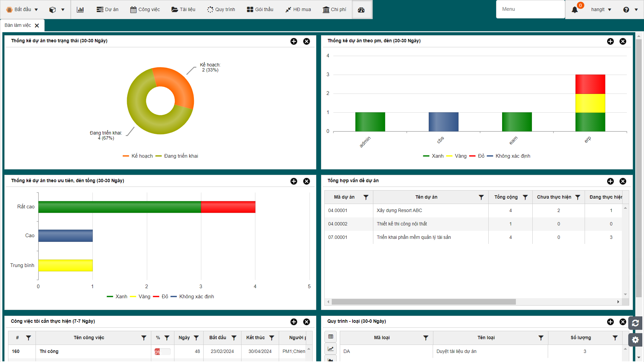
Task: Click the horizontal scrollbar in issues table
Action: tap(424, 302)
